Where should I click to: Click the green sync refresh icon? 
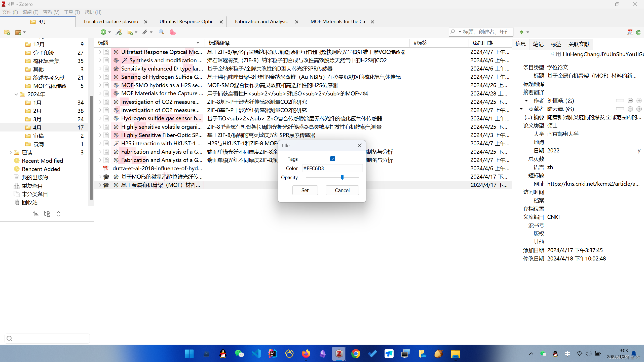pos(638,32)
